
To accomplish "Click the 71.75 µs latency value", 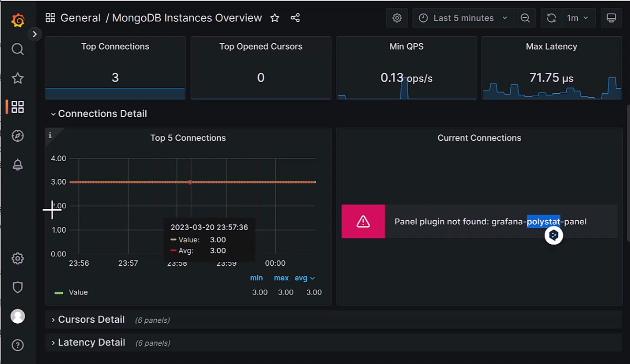I will [x=552, y=78].
